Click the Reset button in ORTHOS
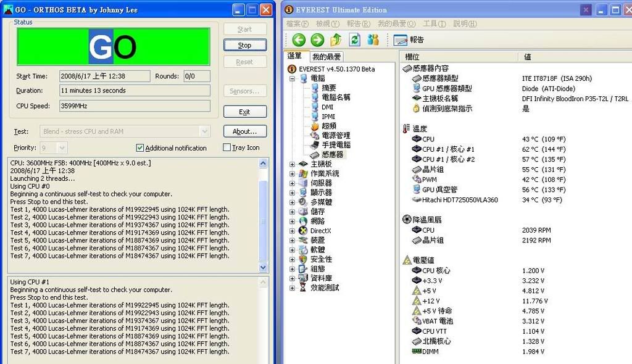 [x=245, y=62]
